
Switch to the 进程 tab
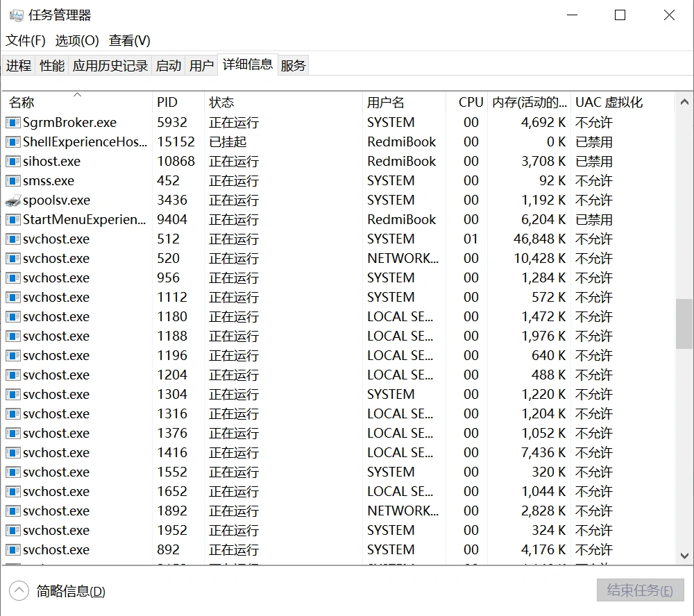pos(19,65)
